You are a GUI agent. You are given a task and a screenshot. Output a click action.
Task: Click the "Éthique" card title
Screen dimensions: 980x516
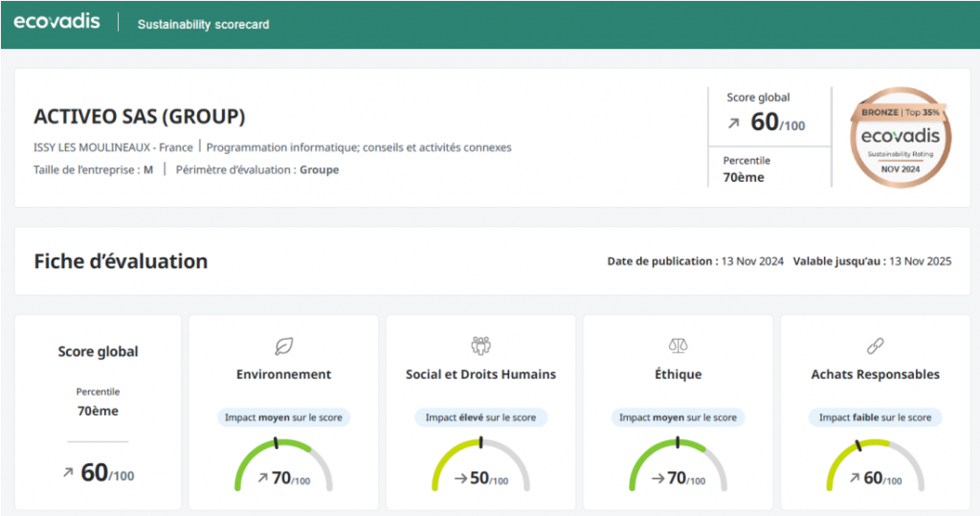click(x=679, y=374)
